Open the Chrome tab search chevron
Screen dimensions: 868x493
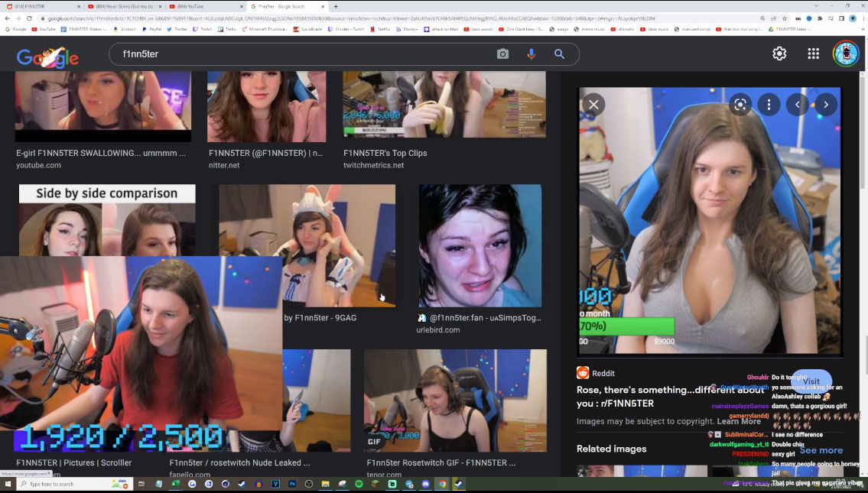(x=815, y=6)
